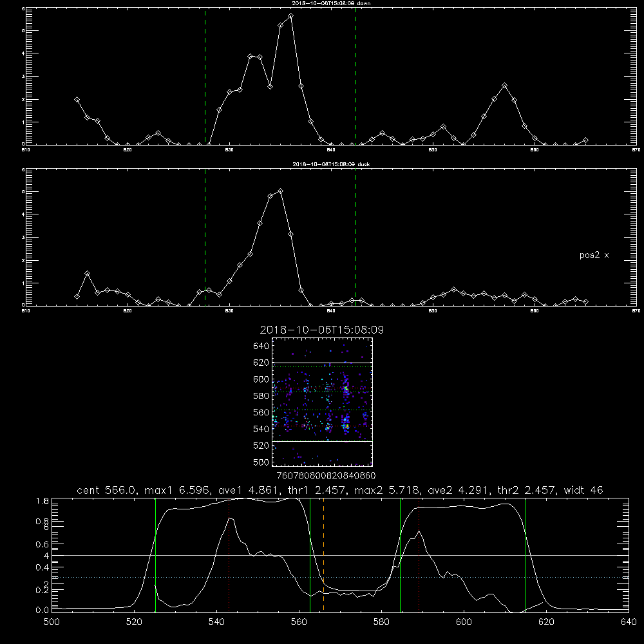The image size is (644, 644).
Task: Click the '640' label on bottom plot x-axis
Action: click(x=629, y=622)
